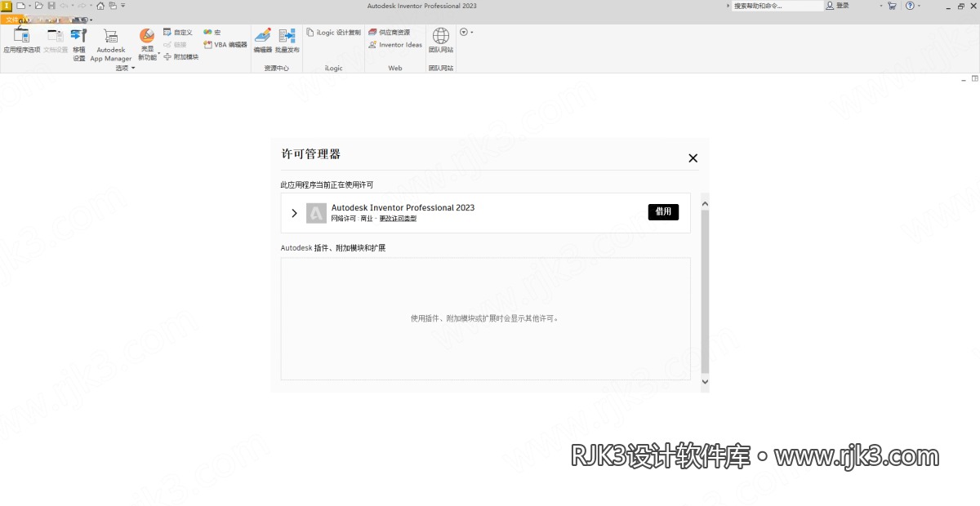Open 应用程序选项 application options
The height and width of the screenshot is (506, 980).
[x=21, y=40]
